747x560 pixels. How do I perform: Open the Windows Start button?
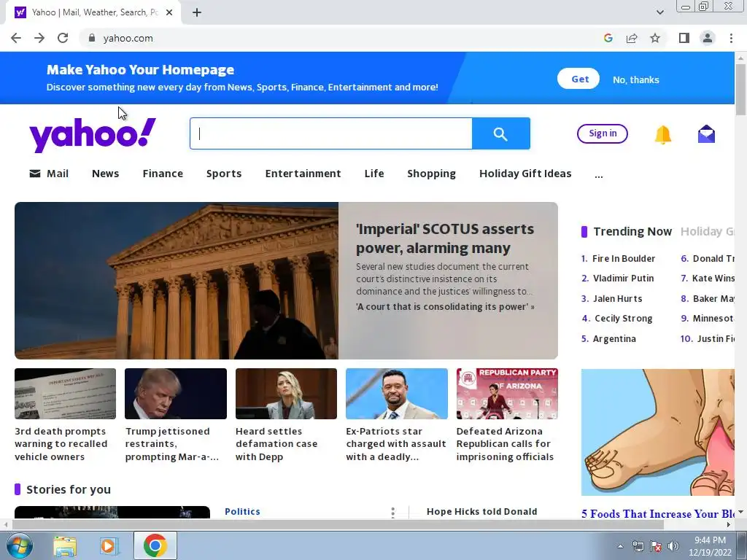(x=18, y=545)
